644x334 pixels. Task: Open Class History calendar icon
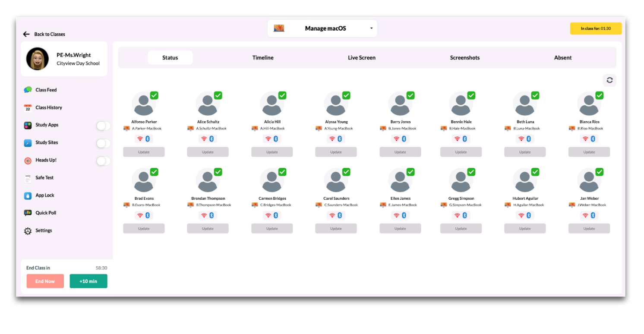click(x=28, y=108)
